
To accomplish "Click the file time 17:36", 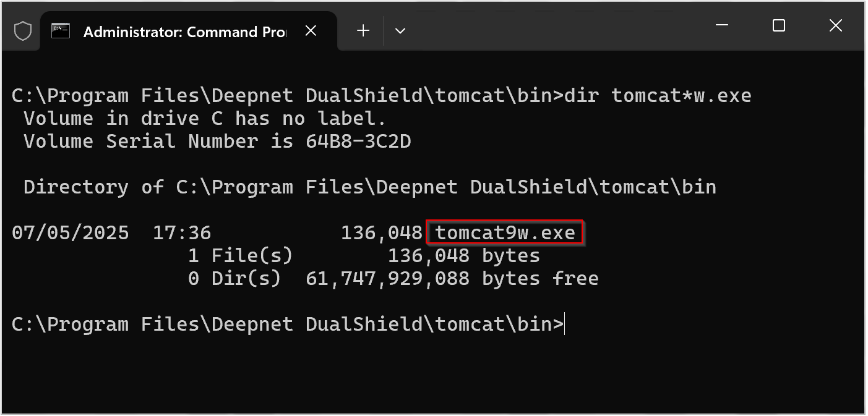I will pos(182,233).
